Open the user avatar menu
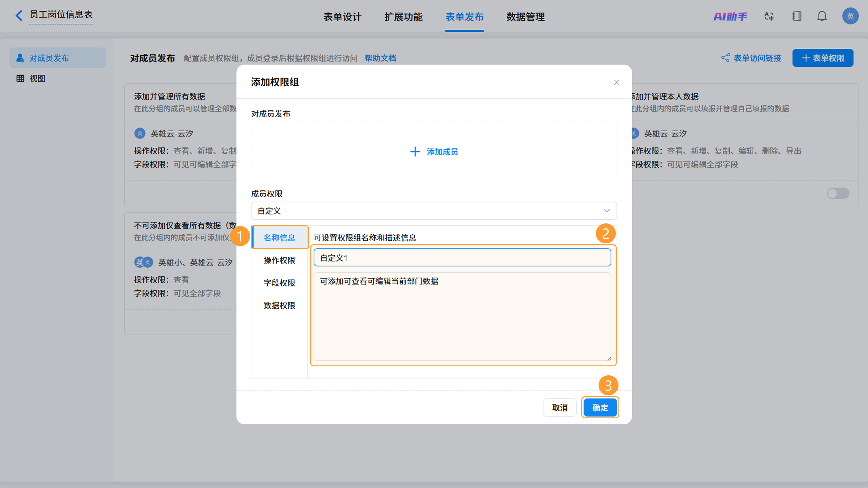Image resolution: width=868 pixels, height=488 pixels. [850, 16]
